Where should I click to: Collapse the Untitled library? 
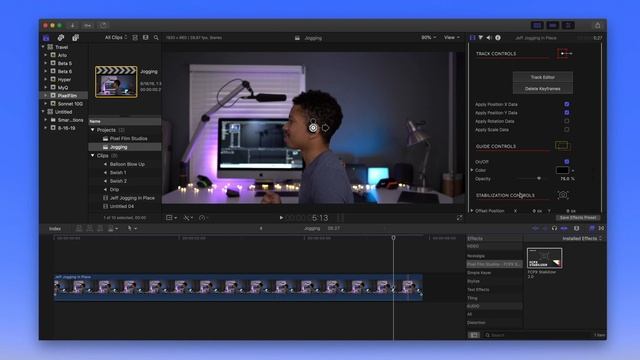point(43,111)
